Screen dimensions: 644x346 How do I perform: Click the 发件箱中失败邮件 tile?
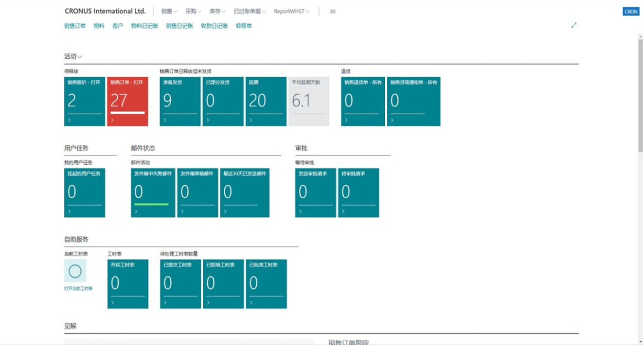153,192
